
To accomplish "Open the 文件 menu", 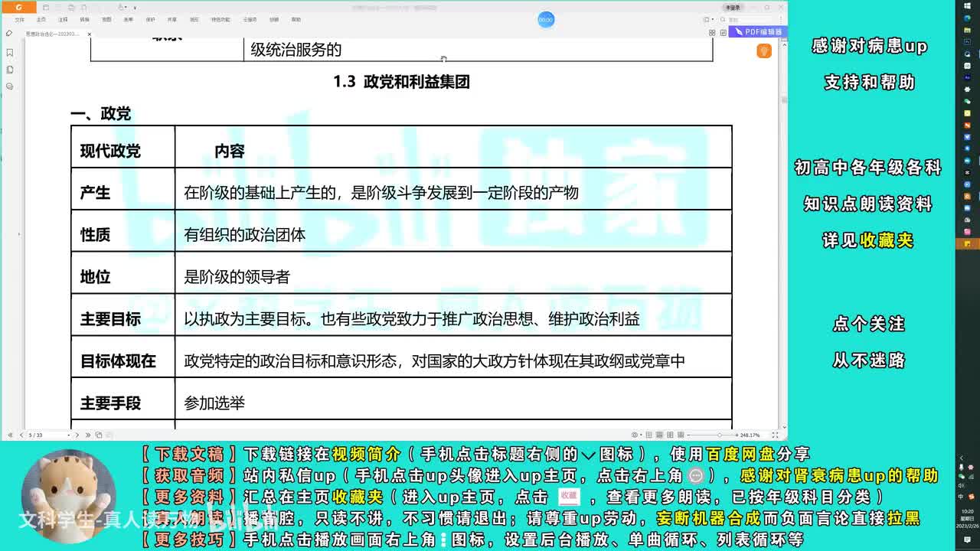I will pyautogui.click(x=19, y=19).
